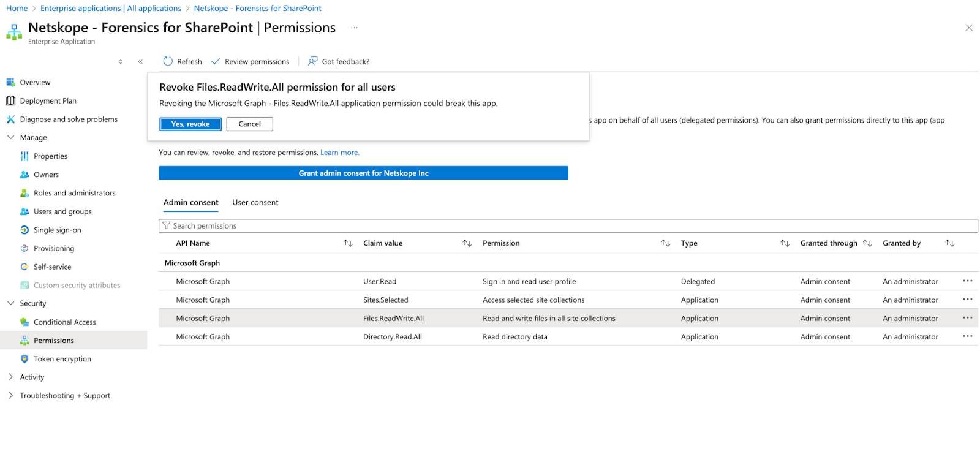Open more options for Directory.Read.All row
The height and width of the screenshot is (473, 980).
point(968,336)
